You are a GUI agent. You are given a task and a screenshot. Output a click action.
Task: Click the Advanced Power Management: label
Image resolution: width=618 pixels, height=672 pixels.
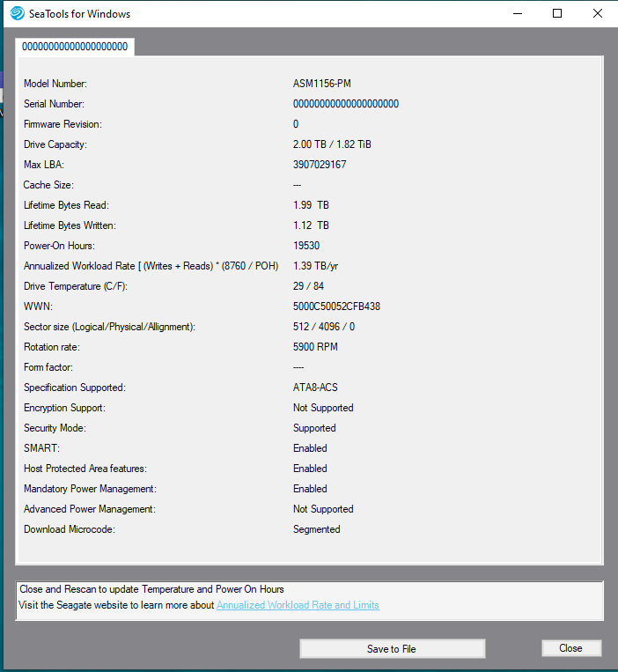(90, 509)
